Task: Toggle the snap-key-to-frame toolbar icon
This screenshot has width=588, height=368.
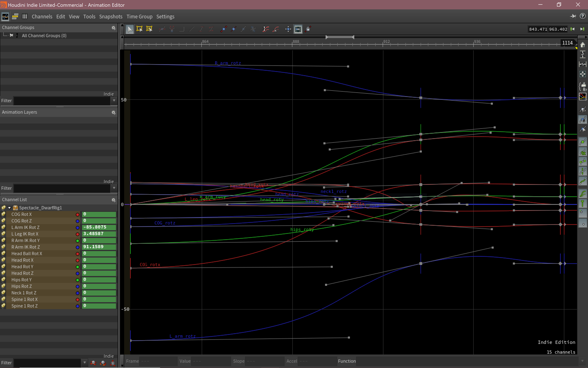Action: (298, 29)
